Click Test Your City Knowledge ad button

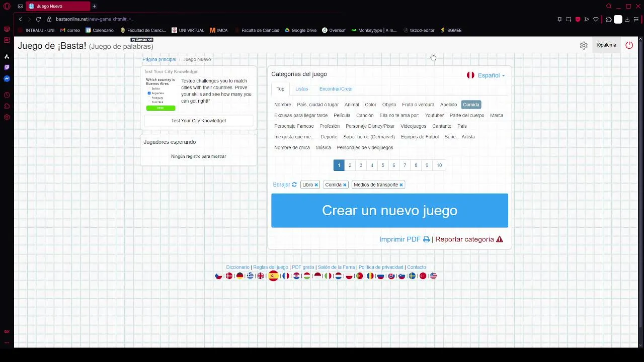point(199,121)
